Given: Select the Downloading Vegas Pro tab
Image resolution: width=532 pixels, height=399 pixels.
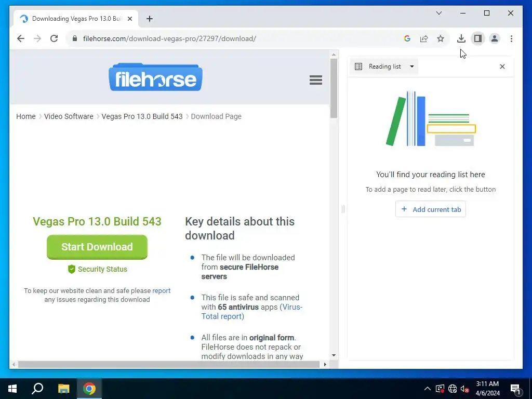Looking at the screenshot, I should pyautogui.click(x=76, y=19).
